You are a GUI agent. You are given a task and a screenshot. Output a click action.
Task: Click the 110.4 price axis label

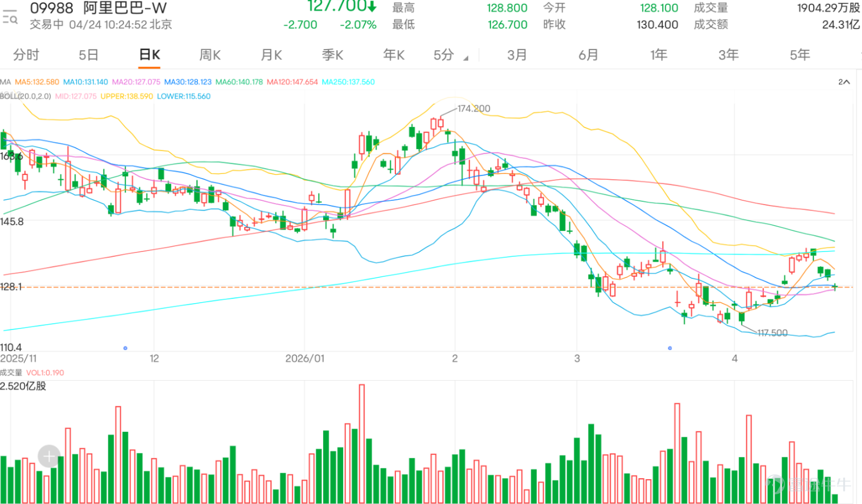11,347
